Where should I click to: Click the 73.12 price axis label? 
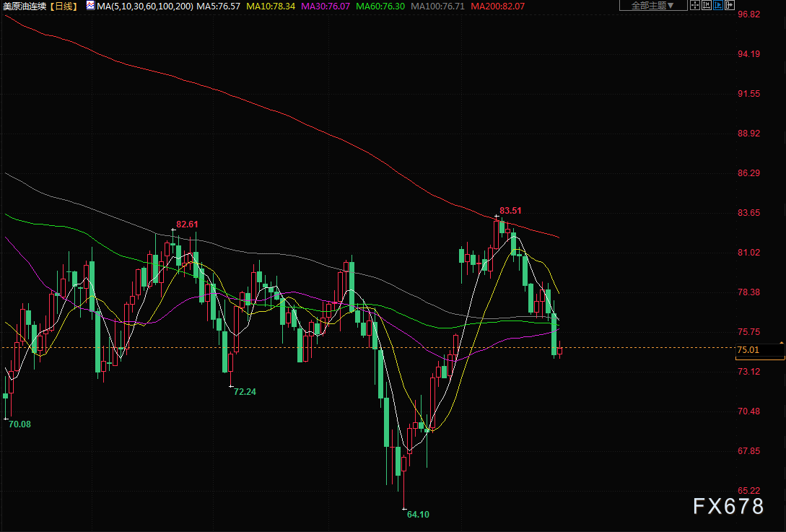(x=749, y=372)
